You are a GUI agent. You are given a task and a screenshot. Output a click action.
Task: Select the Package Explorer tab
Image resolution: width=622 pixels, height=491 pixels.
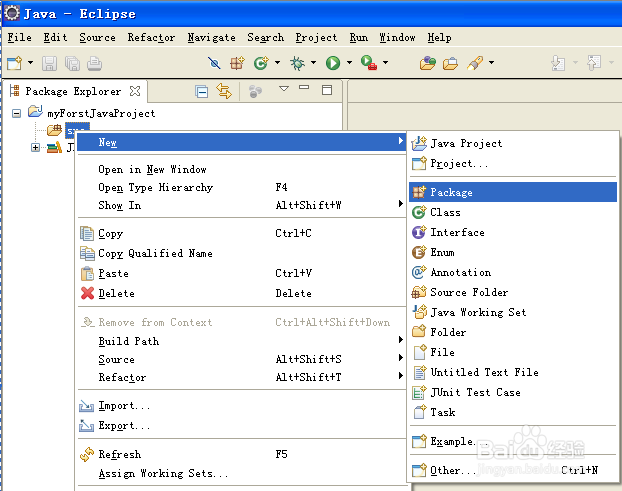[73, 91]
